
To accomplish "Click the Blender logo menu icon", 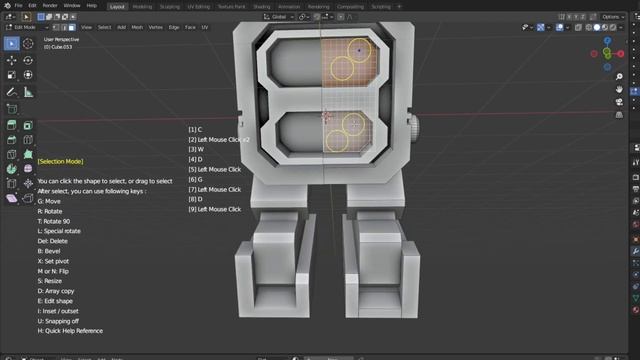I will pyautogui.click(x=7, y=6).
